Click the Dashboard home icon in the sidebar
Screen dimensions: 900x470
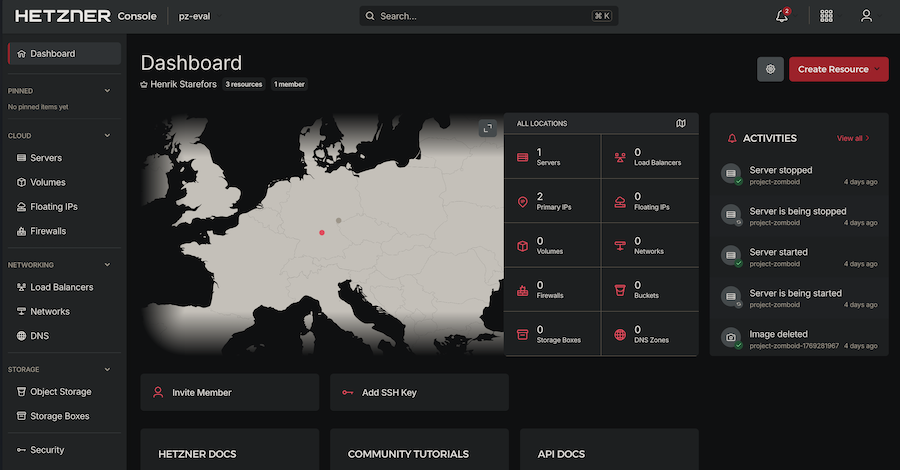(x=21, y=54)
